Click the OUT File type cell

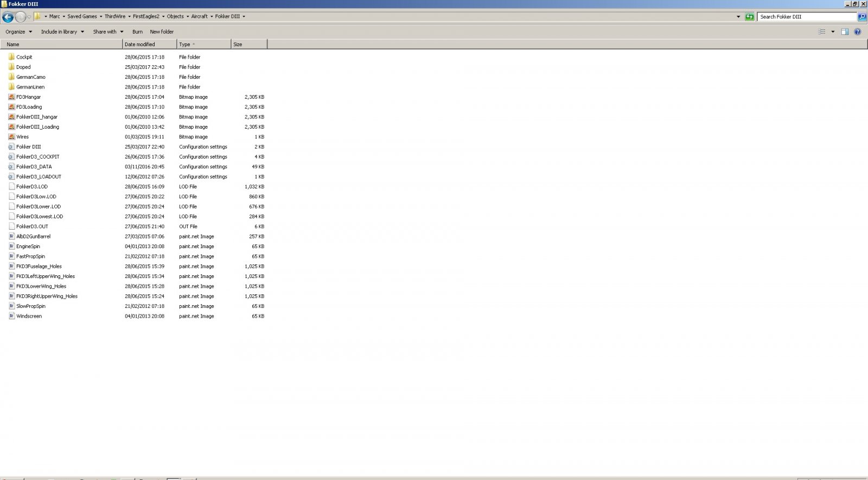188,226
